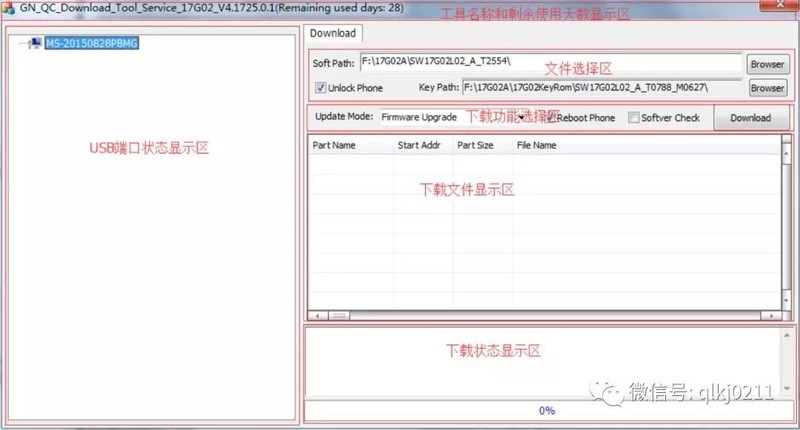This screenshot has height=430, width=800.
Task: Browse for the Soft Path folder
Action: tap(767, 64)
